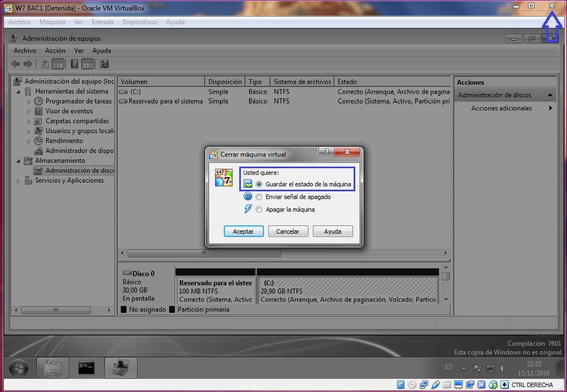Expand the Servicios y Aplicaciones node

click(x=19, y=181)
